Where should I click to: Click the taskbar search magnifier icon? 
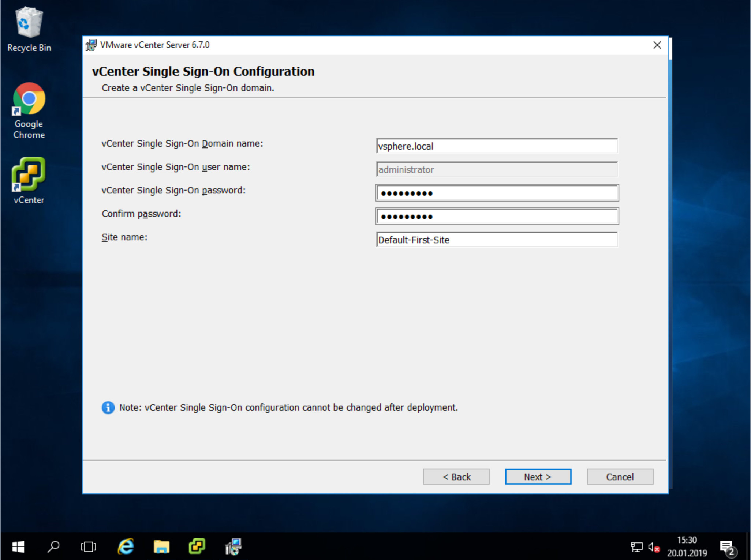pos(53,547)
